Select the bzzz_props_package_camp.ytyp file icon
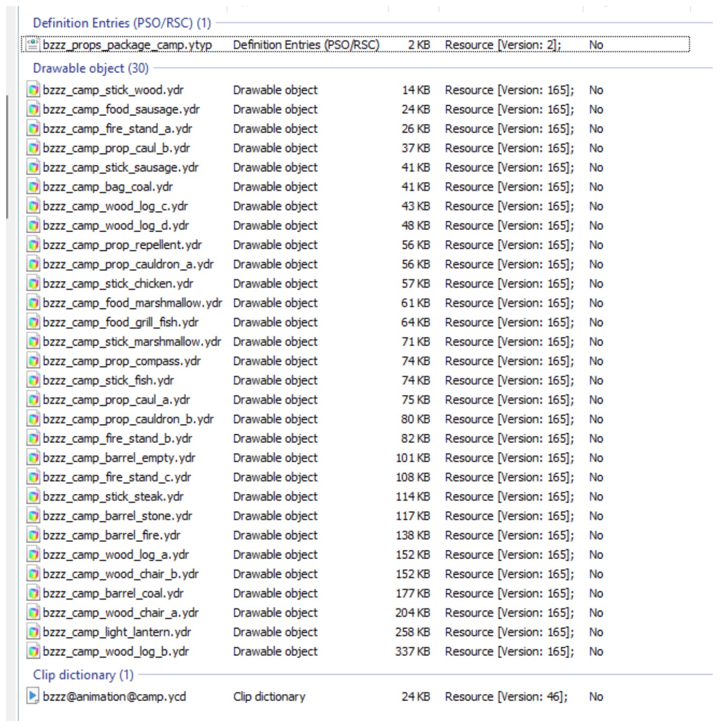This screenshot has height=728, width=728. click(x=33, y=44)
